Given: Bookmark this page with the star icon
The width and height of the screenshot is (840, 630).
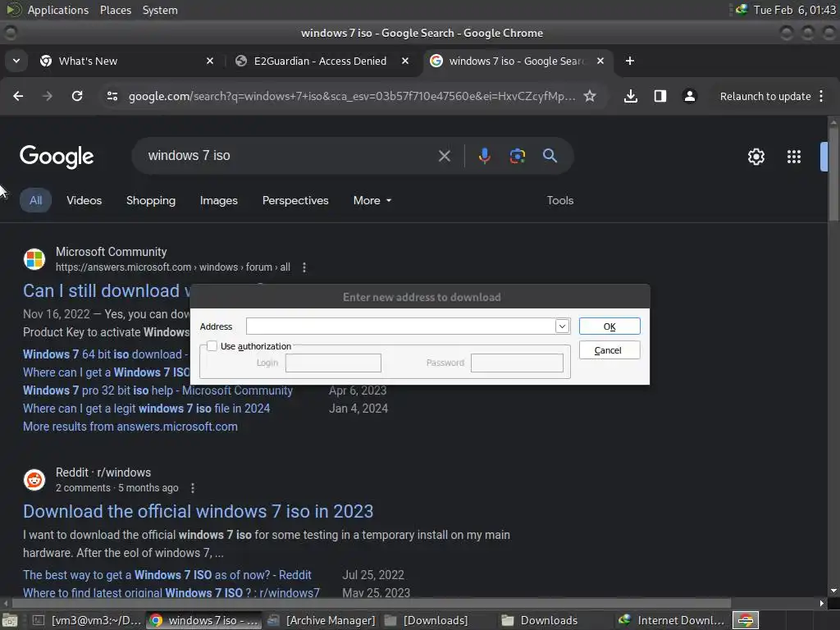Looking at the screenshot, I should (590, 96).
